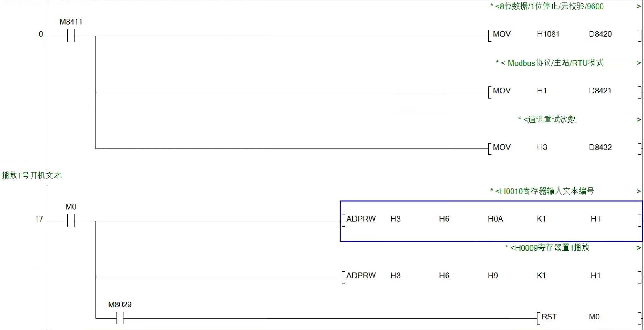The image size is (644, 330).
Task: Select the ADPRW instruction with H9 operand
Action: (491, 277)
